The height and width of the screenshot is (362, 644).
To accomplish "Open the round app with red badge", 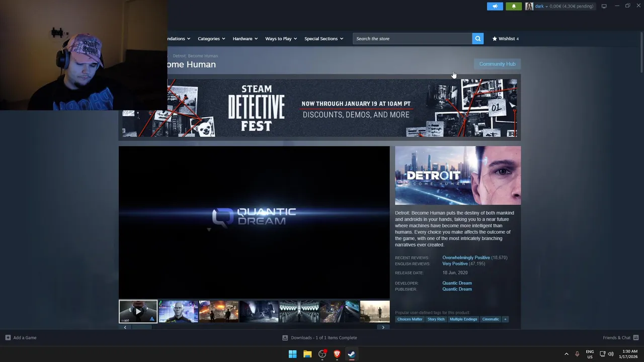I will click(323, 354).
